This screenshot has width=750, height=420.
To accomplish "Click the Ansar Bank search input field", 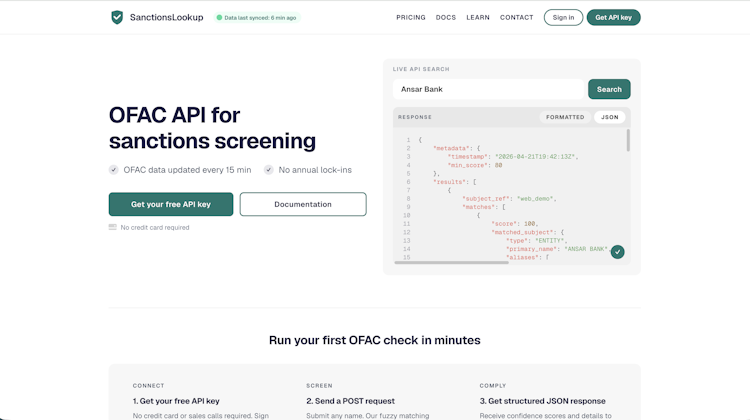I will point(488,89).
